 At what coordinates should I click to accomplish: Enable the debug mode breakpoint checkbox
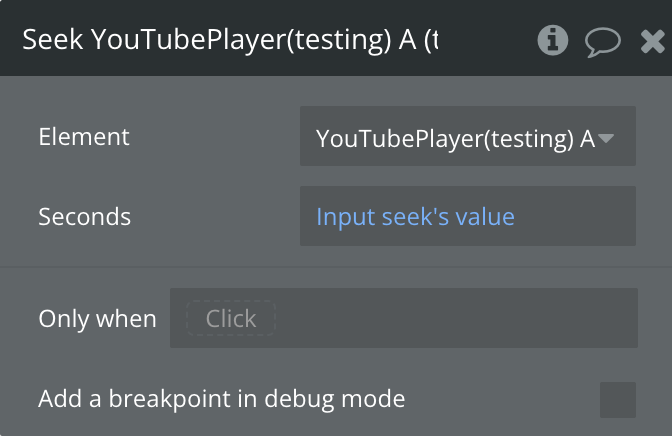coord(617,400)
